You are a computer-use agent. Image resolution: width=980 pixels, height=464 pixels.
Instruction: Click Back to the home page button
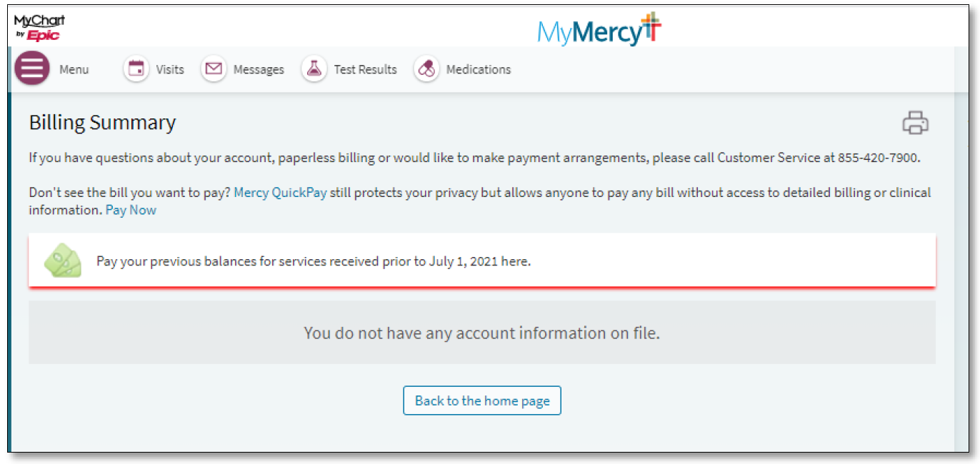(x=482, y=400)
